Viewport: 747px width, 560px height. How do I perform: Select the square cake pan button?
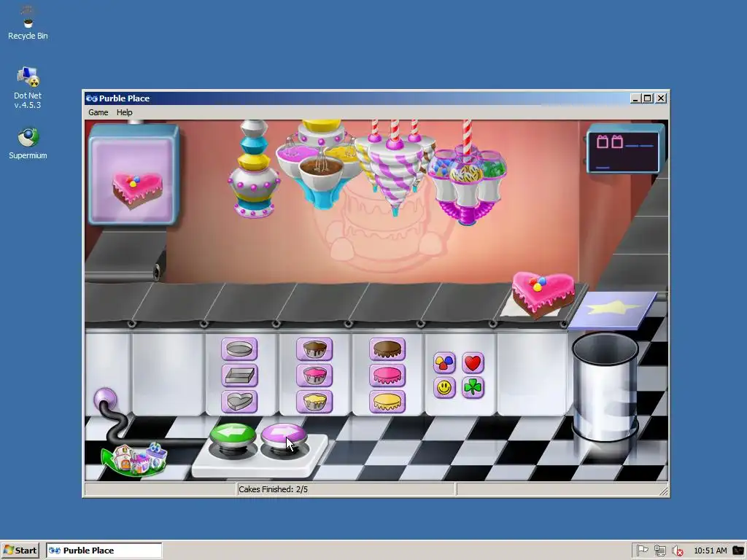239,376
